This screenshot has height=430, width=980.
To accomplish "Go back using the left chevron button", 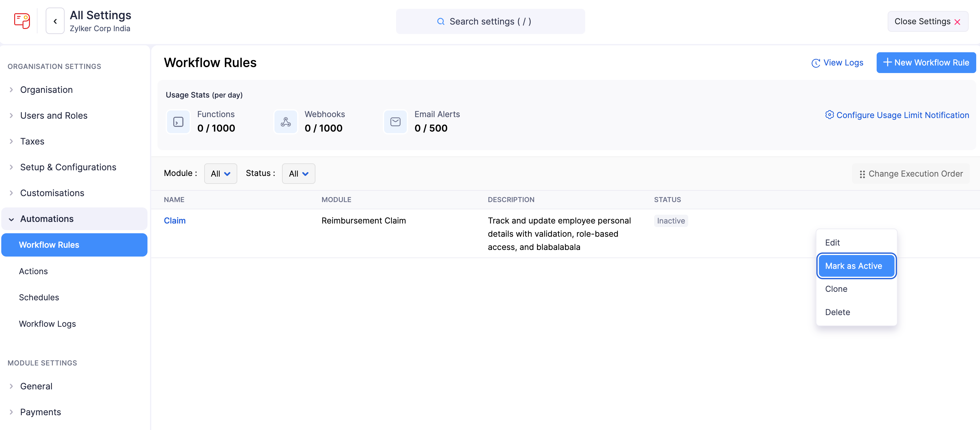I will 55,21.
